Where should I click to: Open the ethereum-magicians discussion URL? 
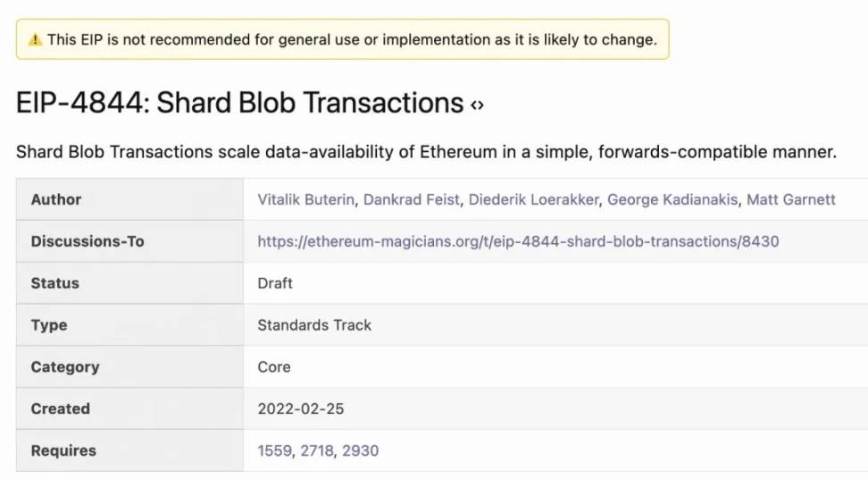pos(518,241)
